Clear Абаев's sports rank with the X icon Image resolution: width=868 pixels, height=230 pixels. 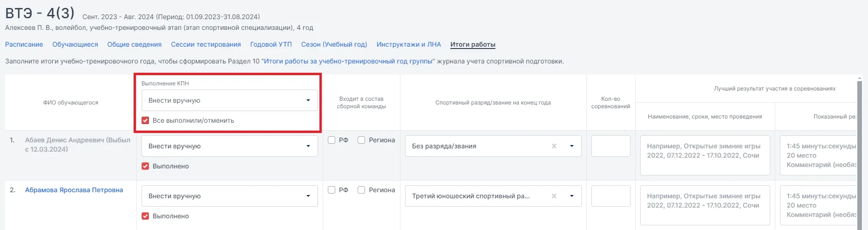[x=554, y=146]
